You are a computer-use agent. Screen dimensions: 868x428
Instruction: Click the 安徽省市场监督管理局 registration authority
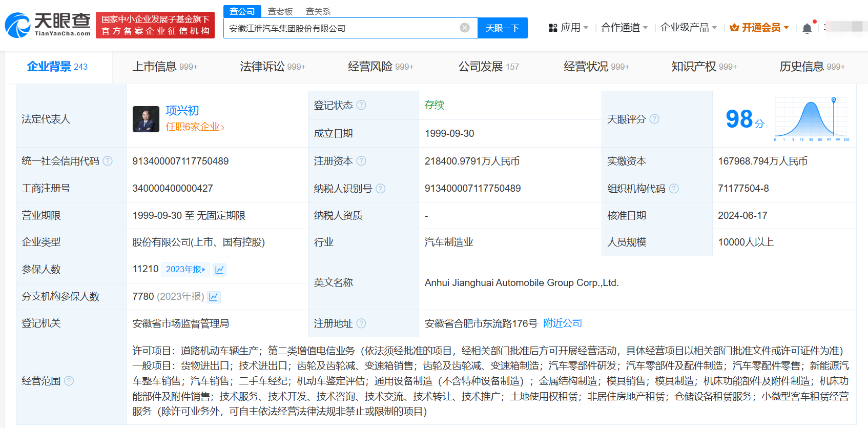pos(180,323)
